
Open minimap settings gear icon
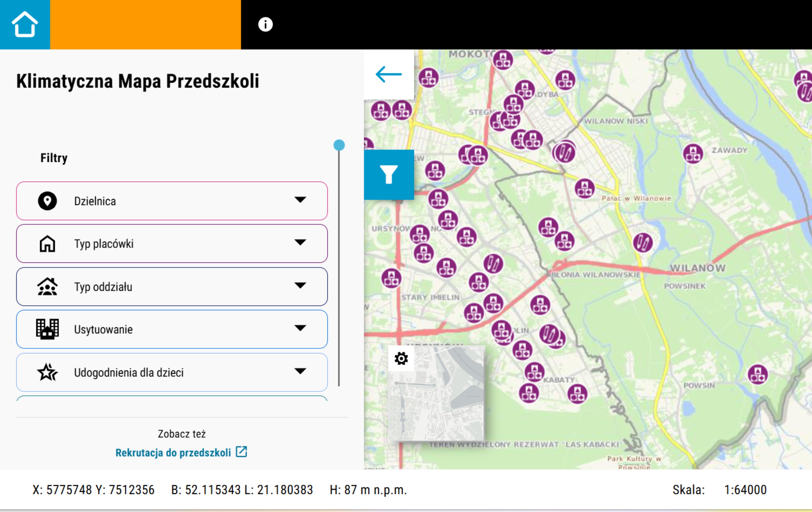(401, 358)
